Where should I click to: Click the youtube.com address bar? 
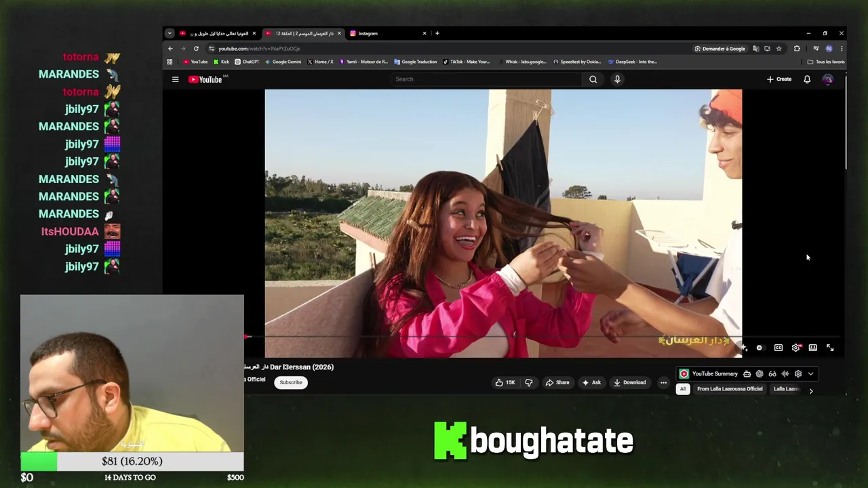click(x=448, y=49)
